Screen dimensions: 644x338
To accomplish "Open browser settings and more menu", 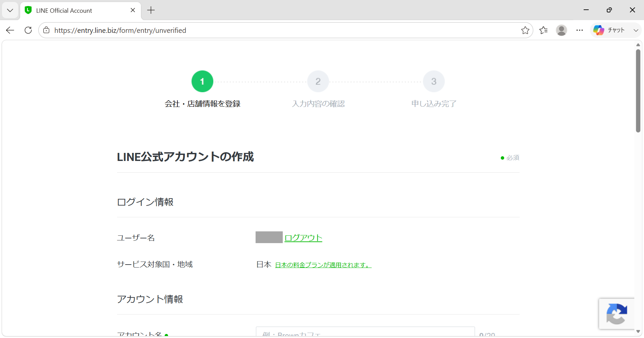I will [580, 30].
